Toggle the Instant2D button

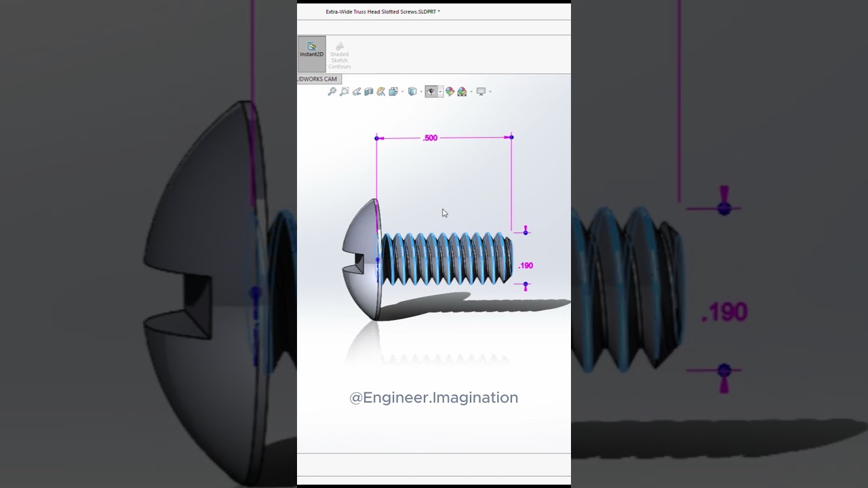point(312,54)
